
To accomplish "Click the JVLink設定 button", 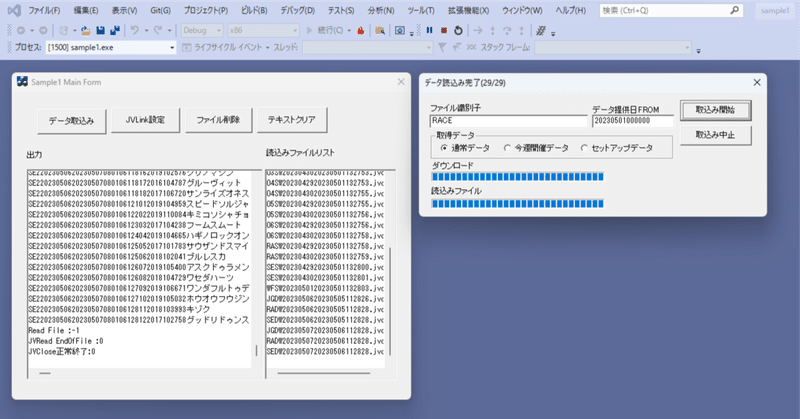I will pos(145,120).
